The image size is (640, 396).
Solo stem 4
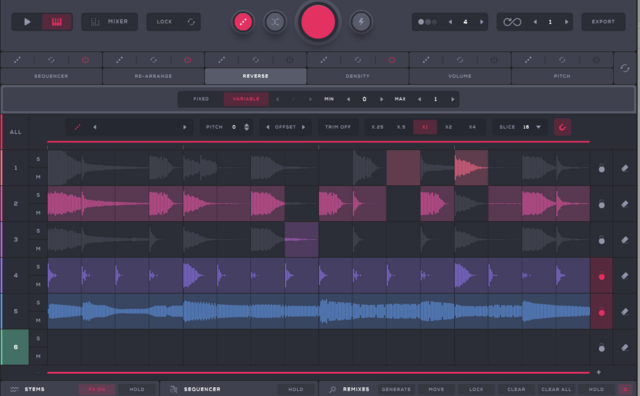click(x=38, y=267)
